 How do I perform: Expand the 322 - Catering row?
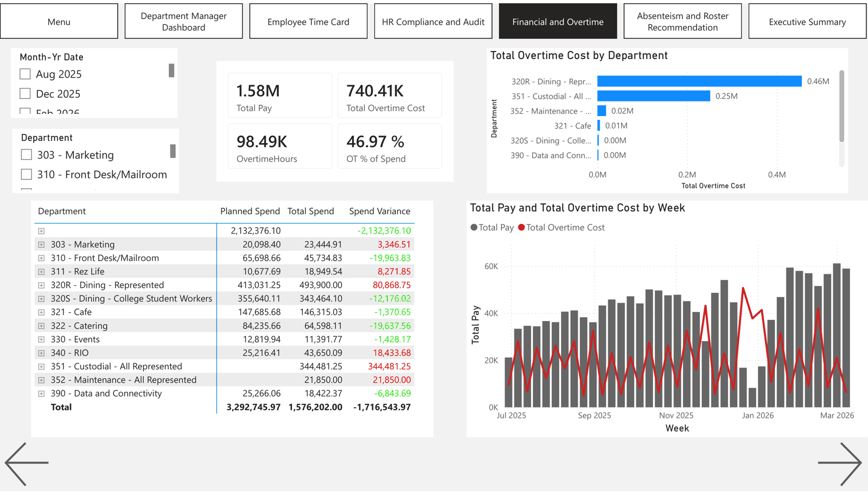tap(41, 326)
